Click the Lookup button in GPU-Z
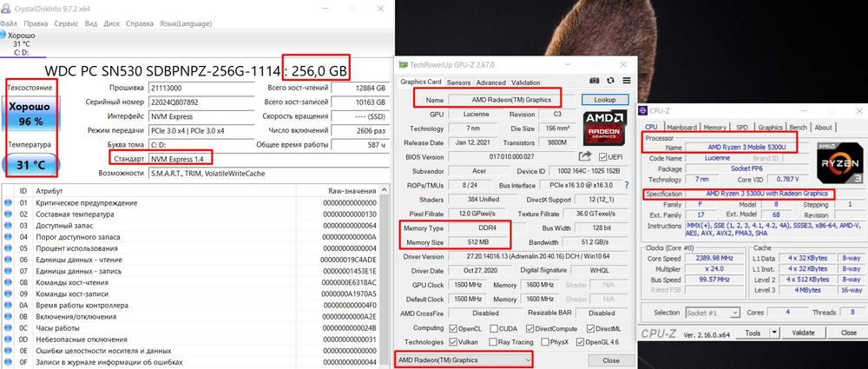 tap(605, 100)
